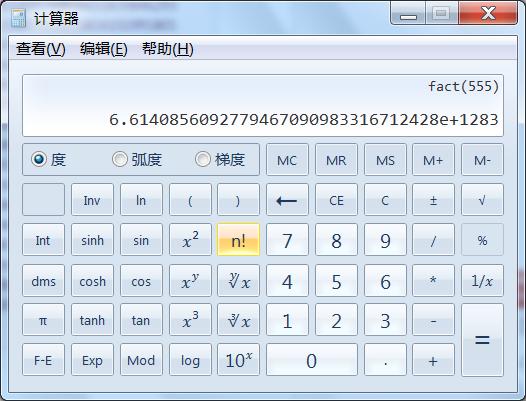Click the x² square button
The width and height of the screenshot is (526, 401).
coord(190,240)
